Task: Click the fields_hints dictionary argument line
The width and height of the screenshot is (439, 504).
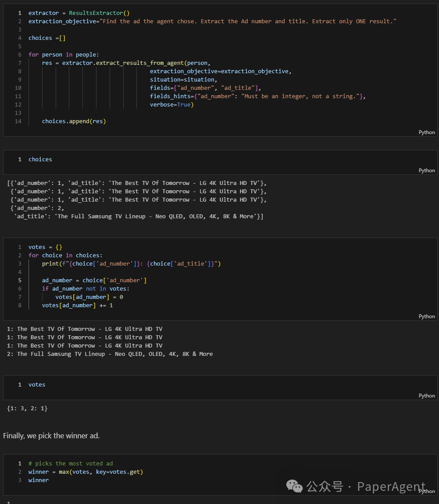Action: (x=257, y=96)
